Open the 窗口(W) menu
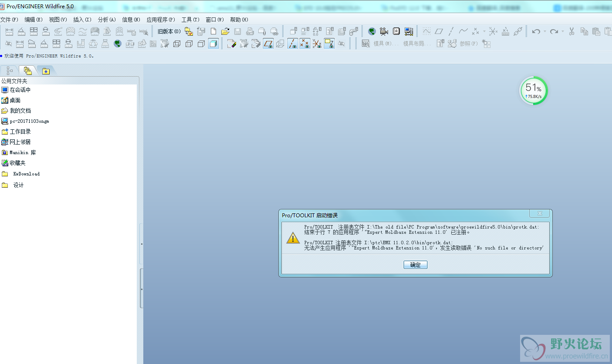 (x=215, y=20)
